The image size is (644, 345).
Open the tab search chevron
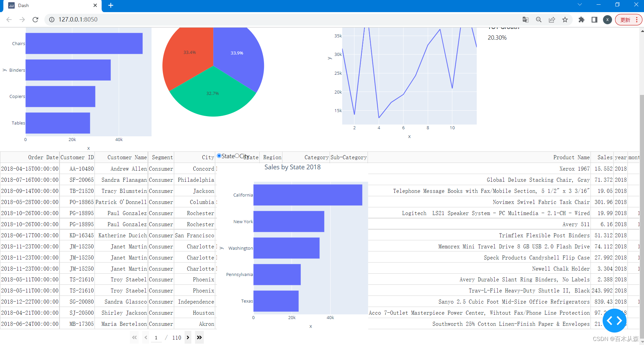click(580, 5)
